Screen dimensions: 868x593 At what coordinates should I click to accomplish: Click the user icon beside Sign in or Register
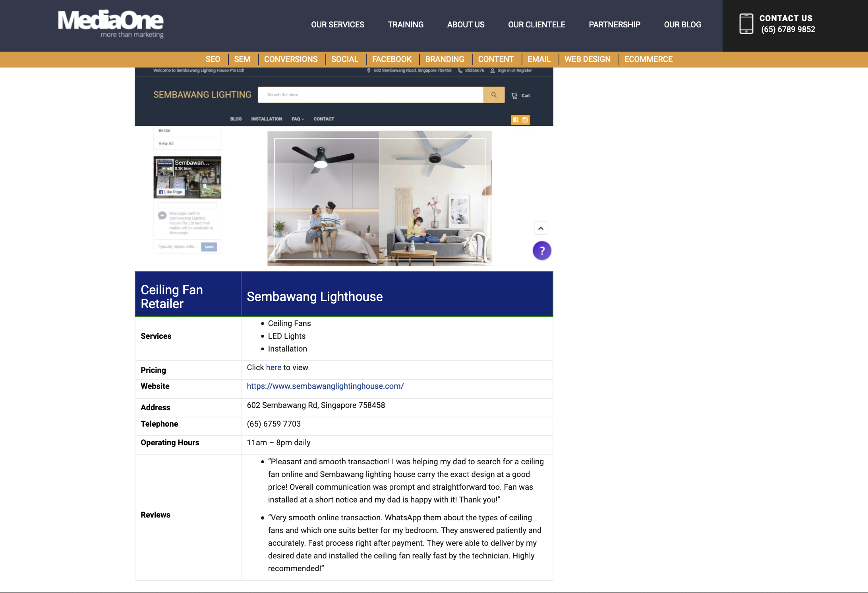493,70
